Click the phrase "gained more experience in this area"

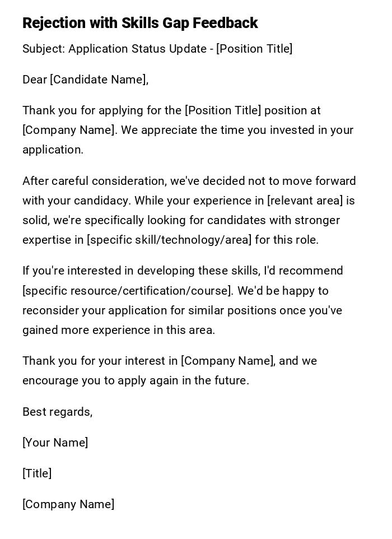click(x=118, y=330)
